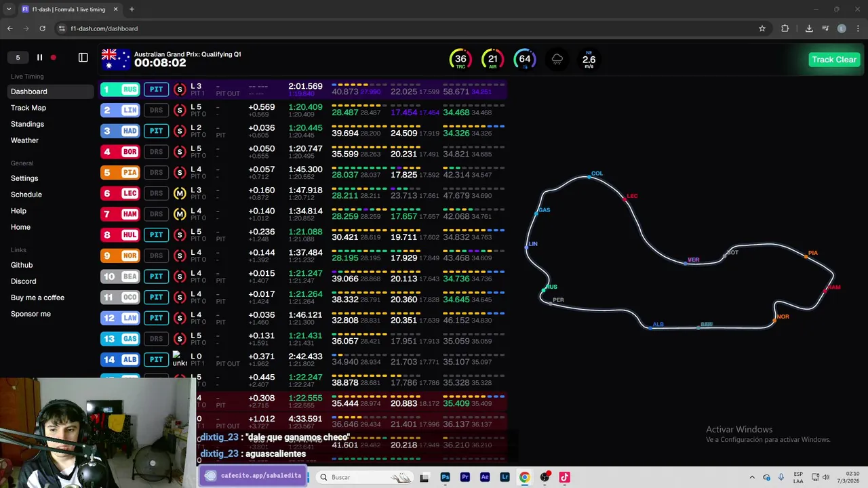Click the HAD driver tag in position 3
The image size is (868, 488).
point(120,131)
